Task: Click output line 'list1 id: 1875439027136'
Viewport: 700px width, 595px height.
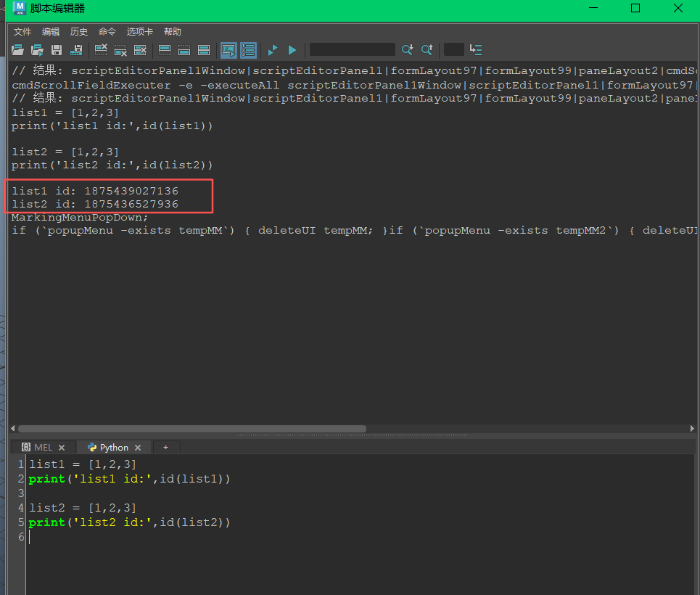Action: [x=95, y=191]
